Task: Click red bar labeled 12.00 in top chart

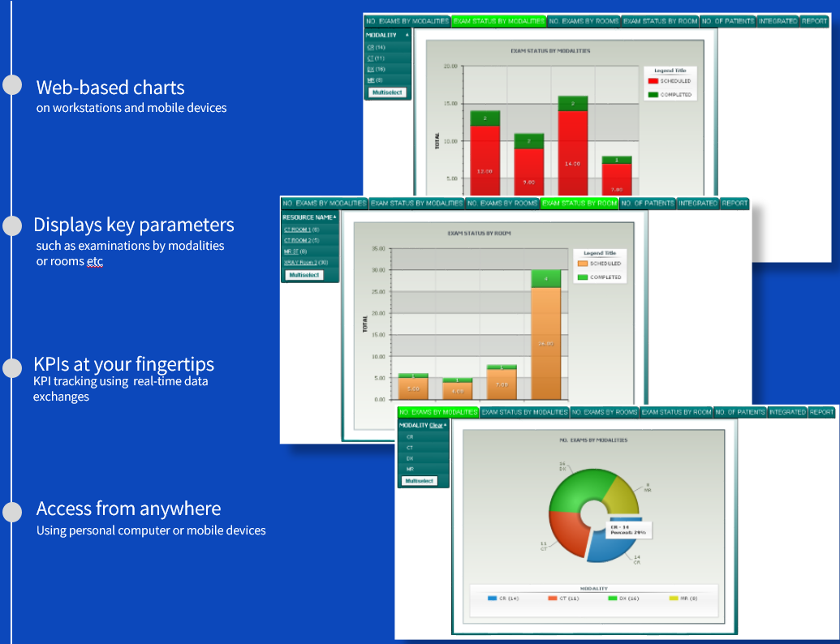Action: point(485,161)
